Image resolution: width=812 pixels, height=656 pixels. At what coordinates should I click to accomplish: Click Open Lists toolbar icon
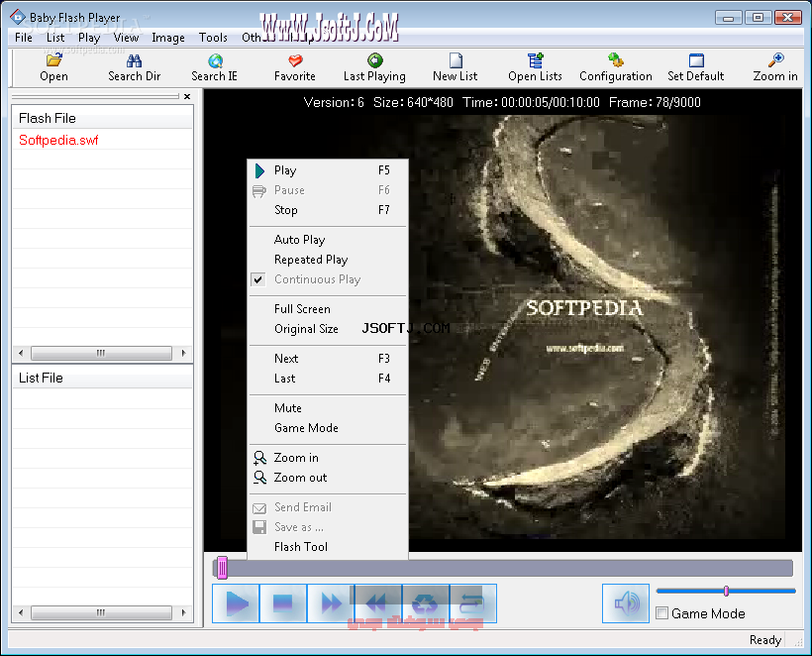[535, 68]
